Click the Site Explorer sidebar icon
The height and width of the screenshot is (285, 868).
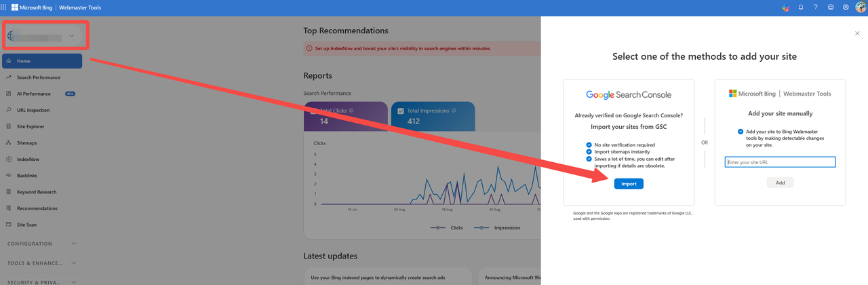(9, 126)
